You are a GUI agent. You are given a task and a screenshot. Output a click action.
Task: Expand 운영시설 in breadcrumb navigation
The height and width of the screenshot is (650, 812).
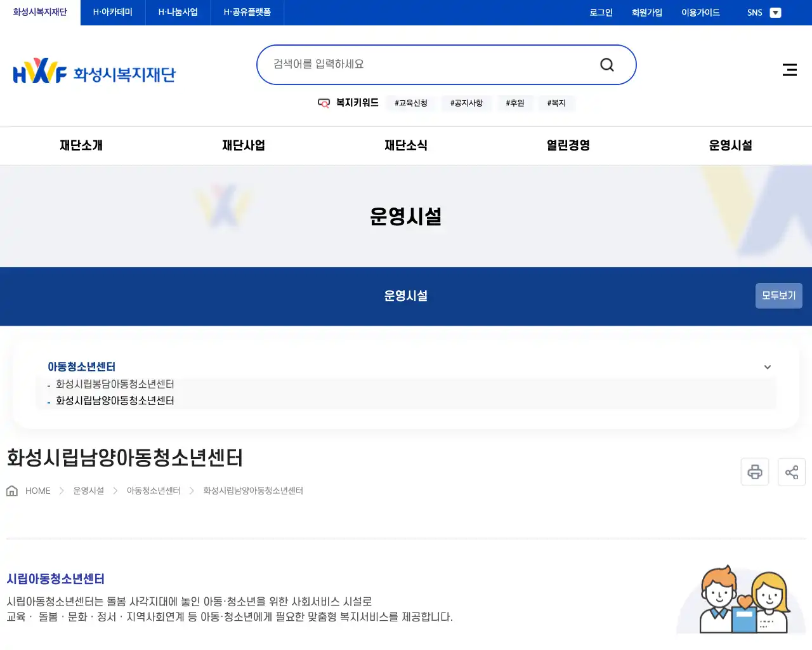click(88, 491)
